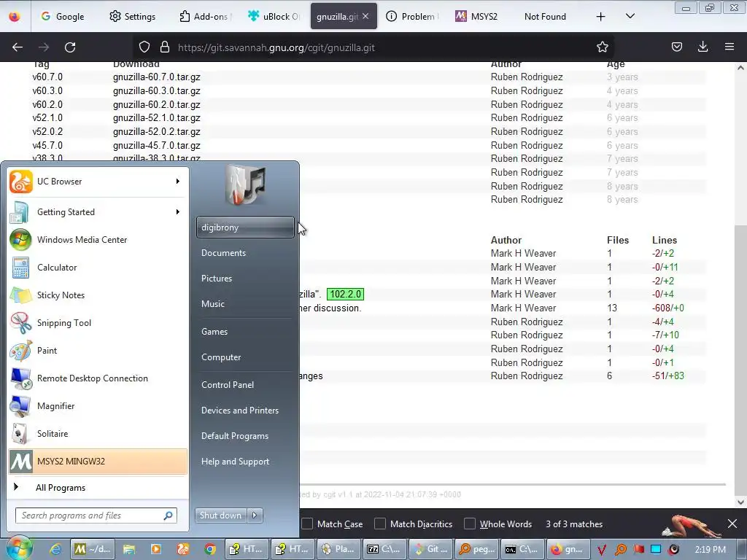Screen dimensions: 747x560
Task: Click the Windows Start orb
Action: point(19,548)
